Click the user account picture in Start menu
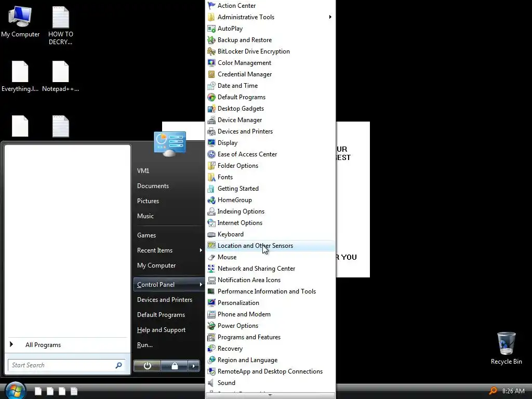 click(x=170, y=144)
